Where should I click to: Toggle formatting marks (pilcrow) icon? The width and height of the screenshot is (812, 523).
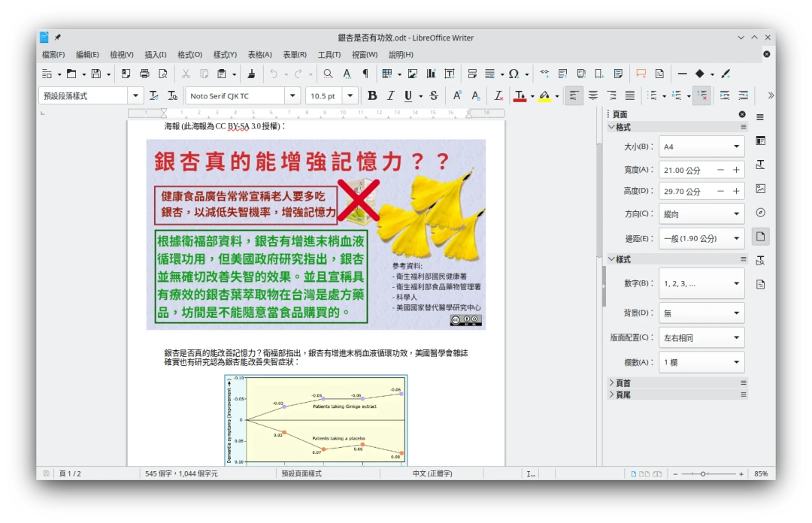tap(365, 74)
